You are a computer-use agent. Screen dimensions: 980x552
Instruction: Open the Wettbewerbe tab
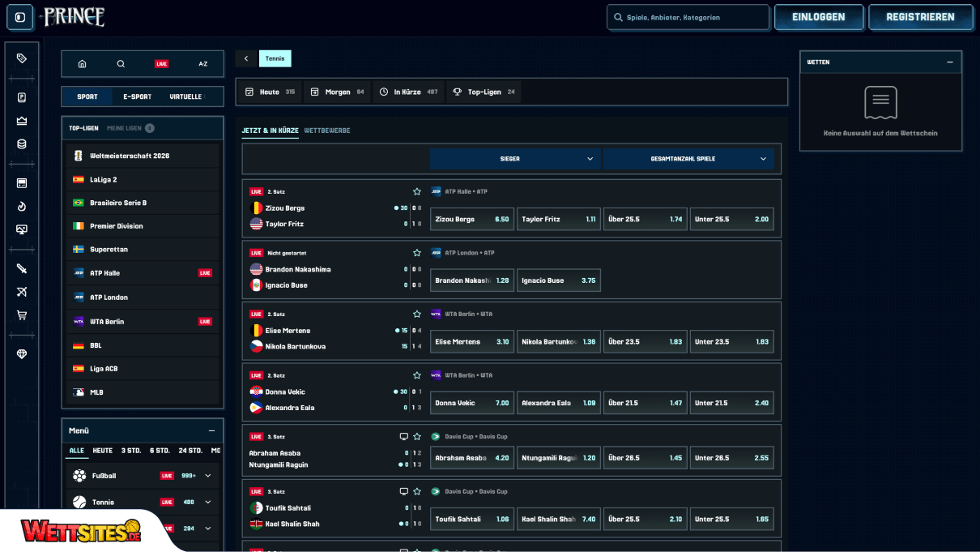327,131
